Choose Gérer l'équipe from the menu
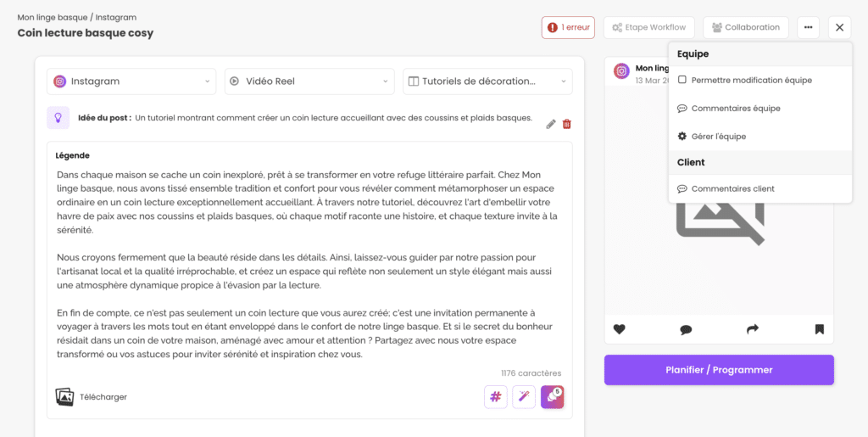Image resolution: width=868 pixels, height=437 pixels. coord(718,137)
